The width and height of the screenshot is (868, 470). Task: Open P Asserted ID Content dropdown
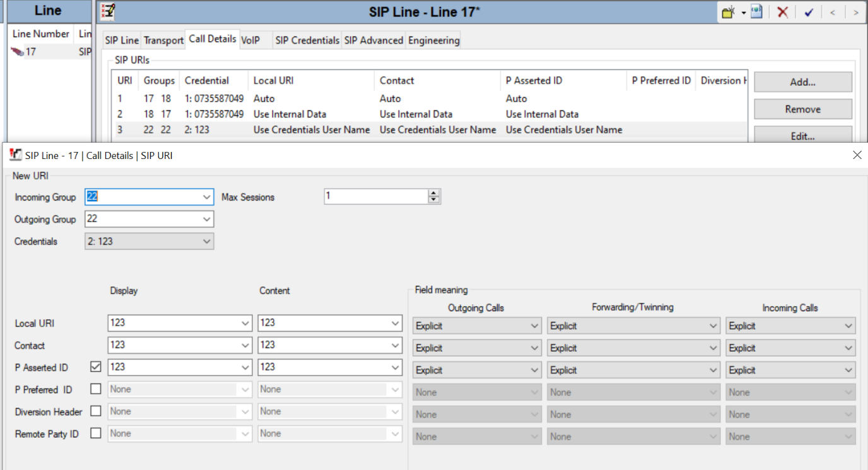click(x=396, y=367)
